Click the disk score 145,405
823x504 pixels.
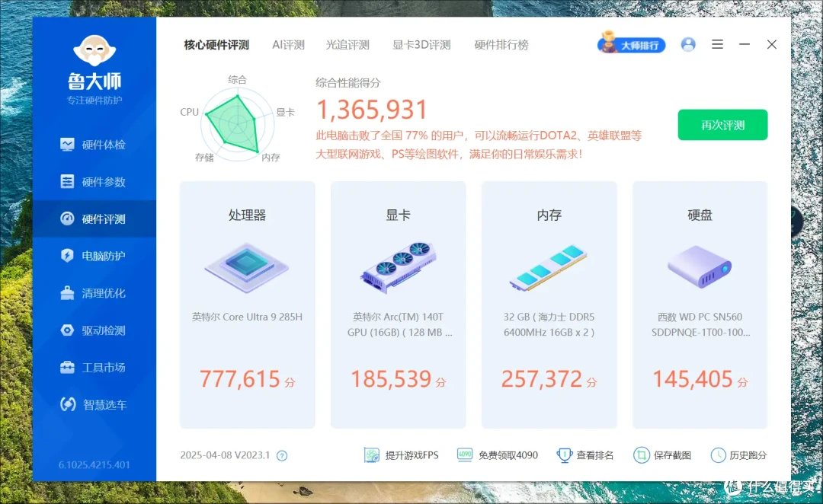coord(693,379)
